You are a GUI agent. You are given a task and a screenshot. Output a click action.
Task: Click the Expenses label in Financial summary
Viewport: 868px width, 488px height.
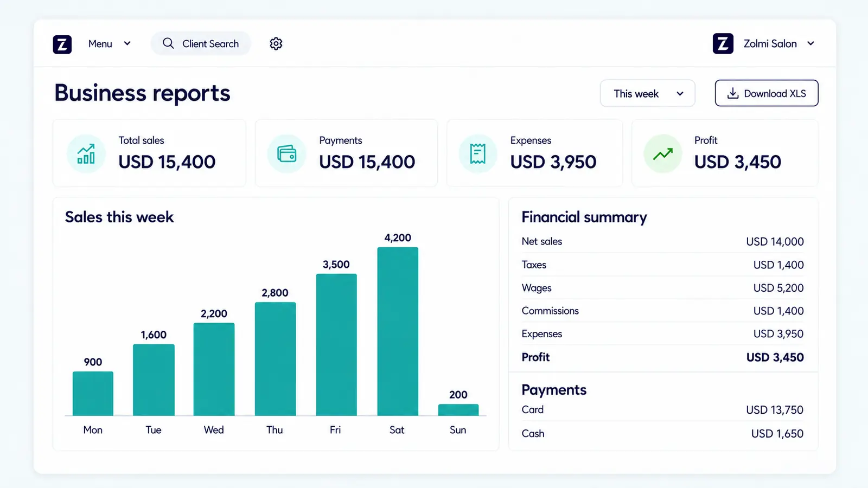point(542,334)
